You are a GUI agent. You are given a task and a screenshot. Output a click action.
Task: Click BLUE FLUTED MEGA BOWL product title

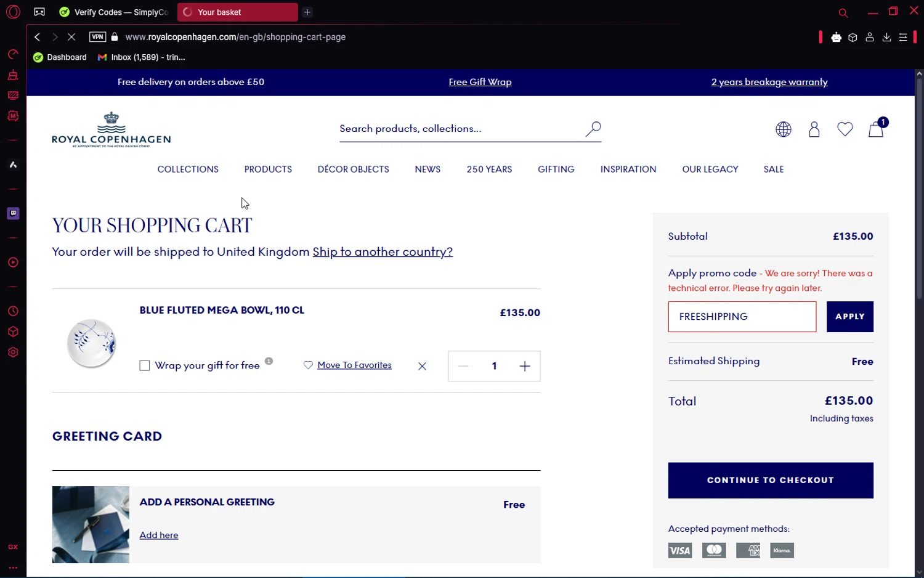point(222,311)
